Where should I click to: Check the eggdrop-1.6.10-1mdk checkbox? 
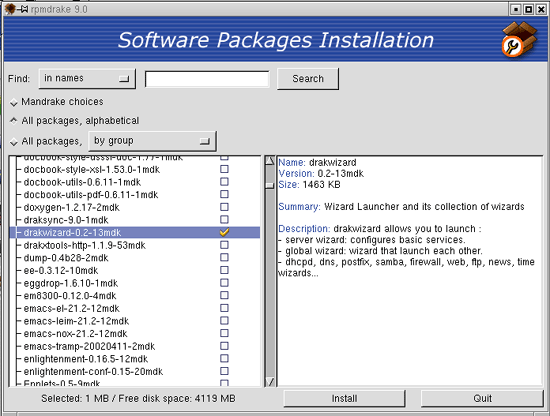[x=224, y=283]
